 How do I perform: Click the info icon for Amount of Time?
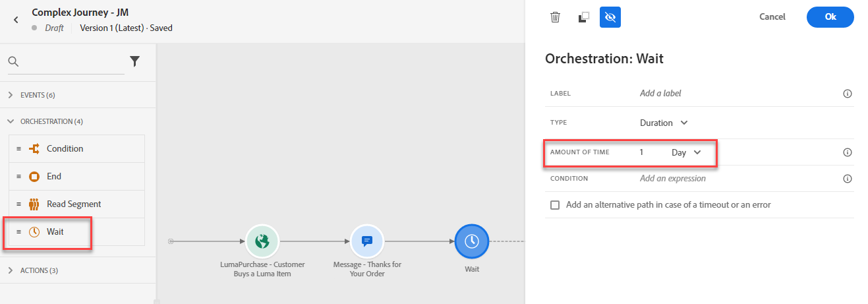(x=848, y=152)
